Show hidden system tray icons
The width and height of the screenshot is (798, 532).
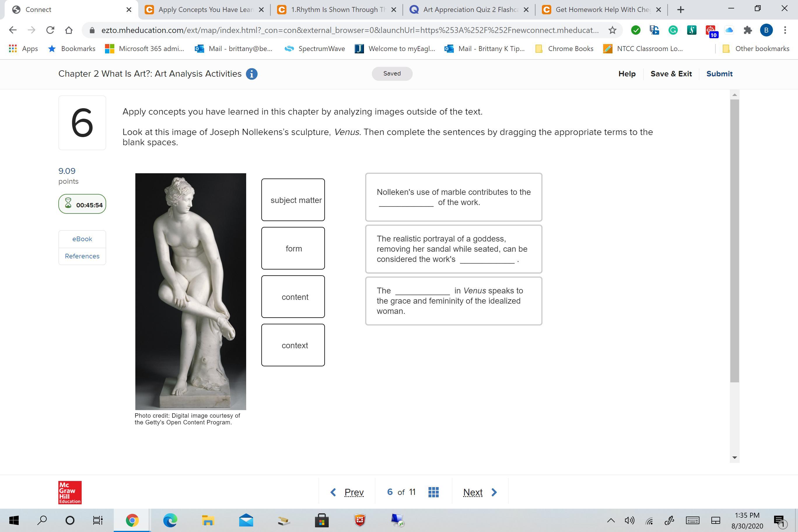tap(611, 520)
